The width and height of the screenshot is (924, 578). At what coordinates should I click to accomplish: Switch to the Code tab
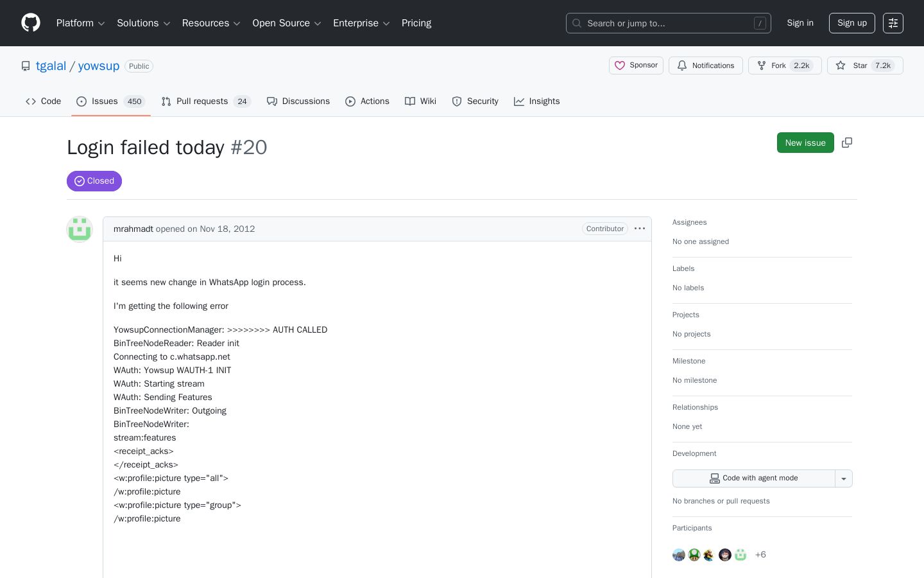(44, 101)
